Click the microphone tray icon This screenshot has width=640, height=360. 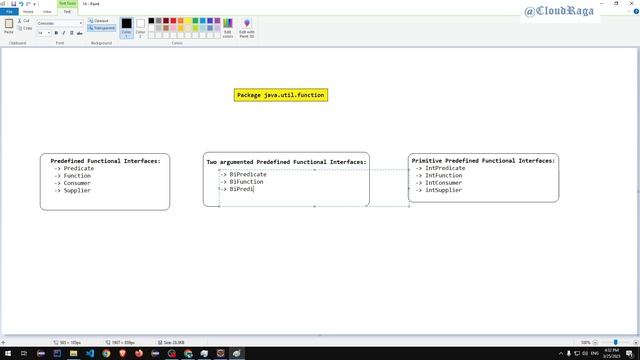[569, 353]
